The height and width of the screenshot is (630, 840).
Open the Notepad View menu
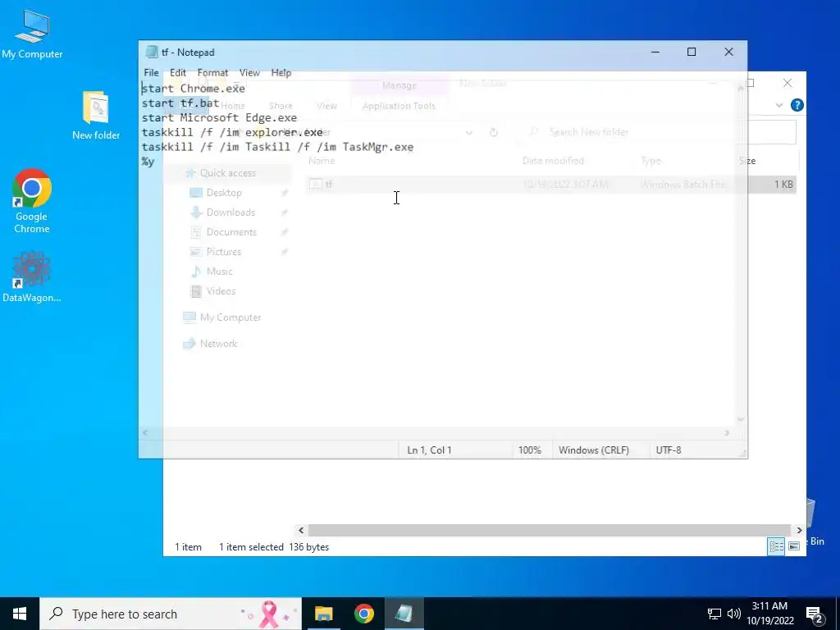[249, 72]
